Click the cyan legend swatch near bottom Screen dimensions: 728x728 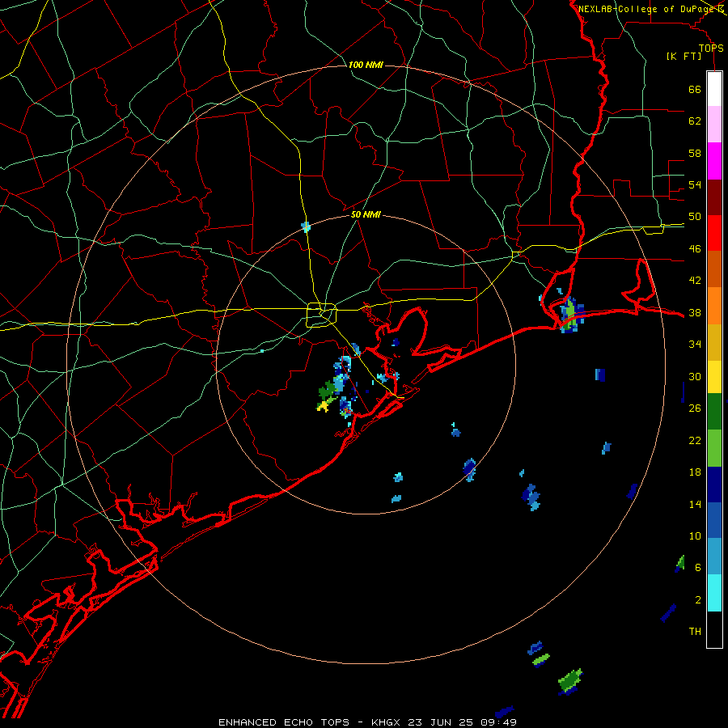point(714,593)
